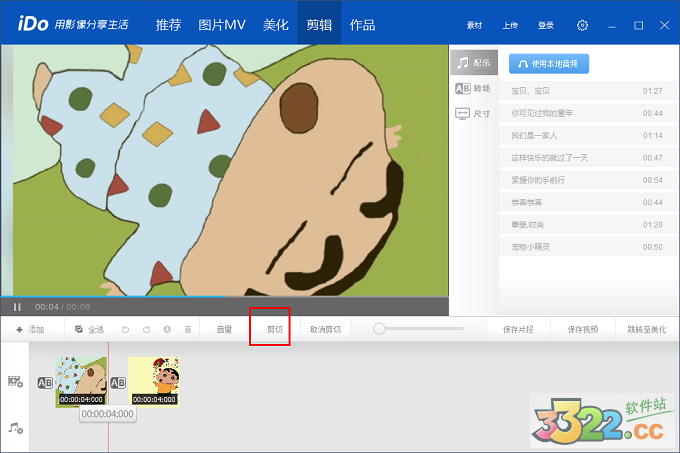
Task: Open the 尺寸 size panel
Action: [x=473, y=114]
